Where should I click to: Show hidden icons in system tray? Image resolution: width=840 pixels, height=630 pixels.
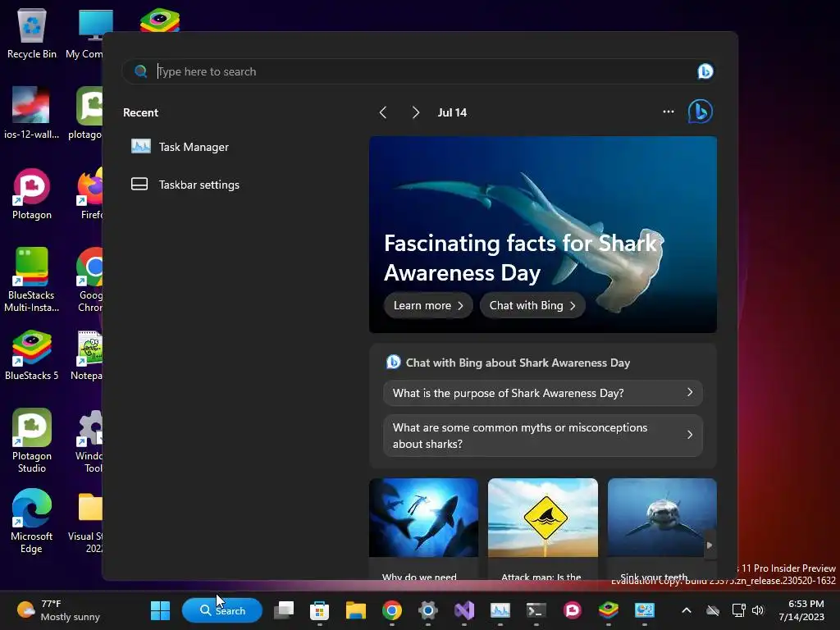point(687,610)
